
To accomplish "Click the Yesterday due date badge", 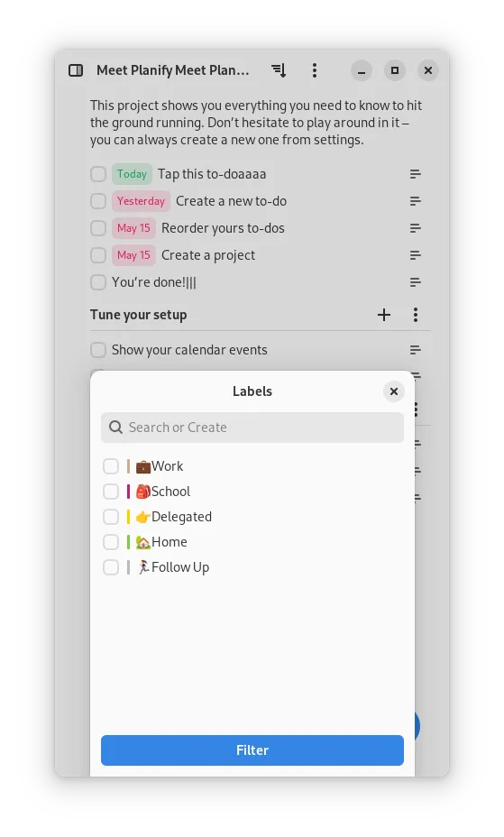I will [x=141, y=201].
